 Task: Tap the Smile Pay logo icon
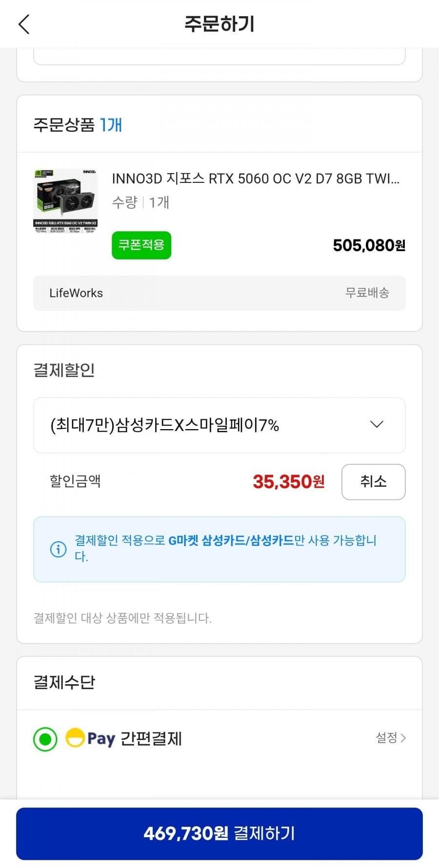click(75, 738)
